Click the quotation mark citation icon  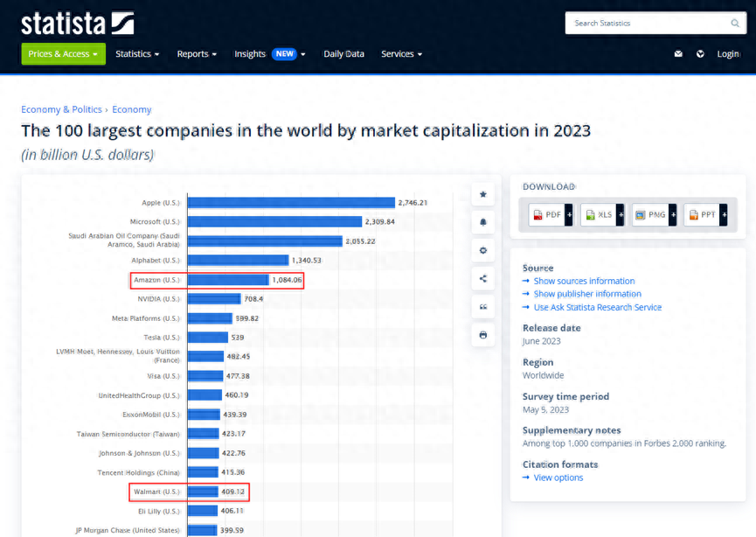pos(483,307)
